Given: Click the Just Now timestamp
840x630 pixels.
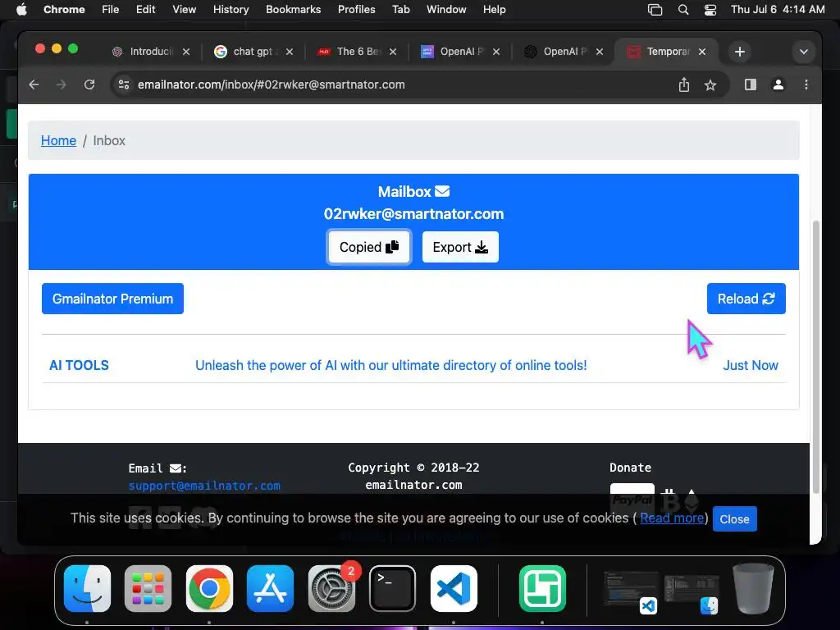Looking at the screenshot, I should [x=751, y=365].
